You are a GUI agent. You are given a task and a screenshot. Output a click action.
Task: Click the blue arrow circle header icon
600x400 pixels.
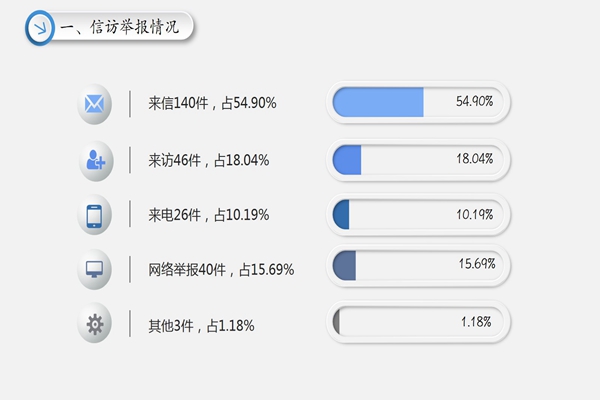tap(40, 28)
